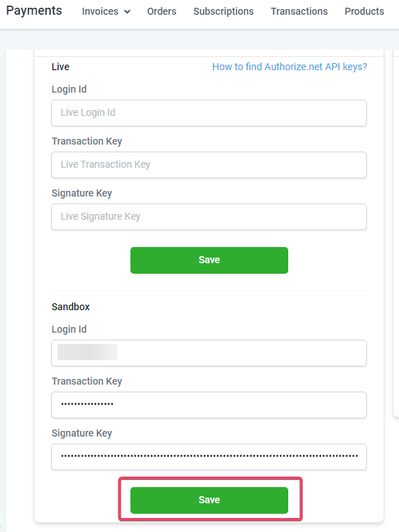
Task: Click the Login Id label under Live
Action: point(69,89)
